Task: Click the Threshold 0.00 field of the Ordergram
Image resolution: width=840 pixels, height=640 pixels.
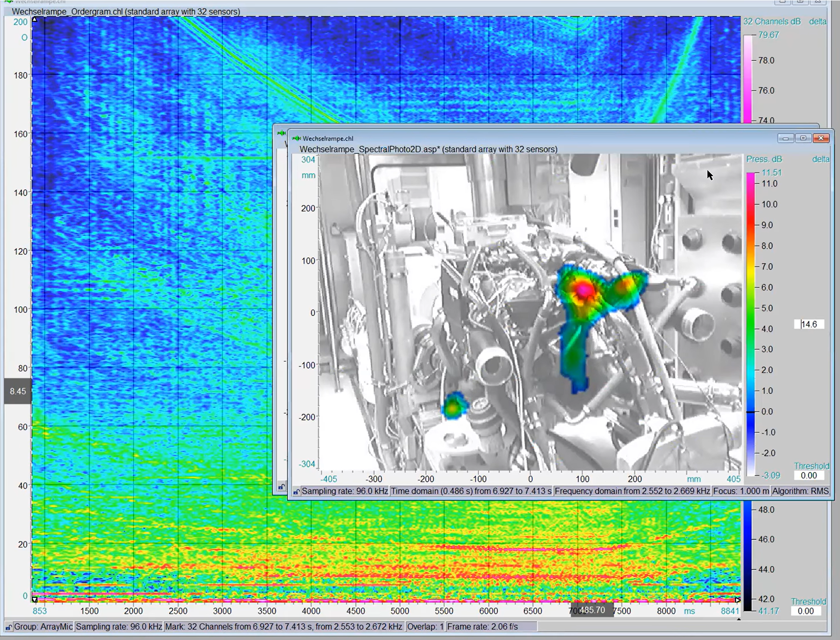Action: [x=806, y=611]
